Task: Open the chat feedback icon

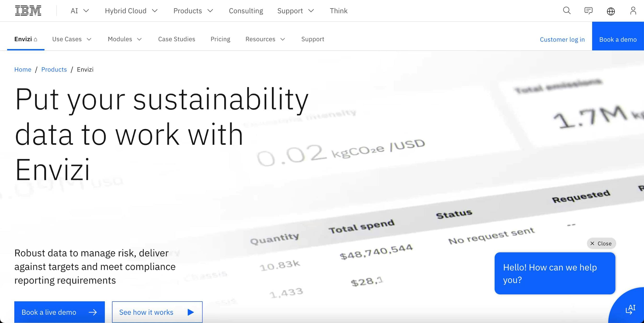Action: pyautogui.click(x=588, y=11)
